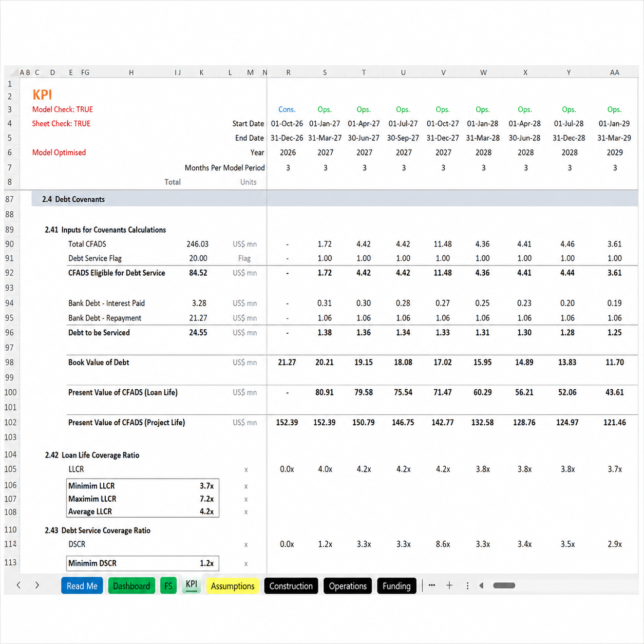The width and height of the screenshot is (644, 644).
Task: Click 'Debt to be Serviced' total 24.55
Action: tap(198, 333)
